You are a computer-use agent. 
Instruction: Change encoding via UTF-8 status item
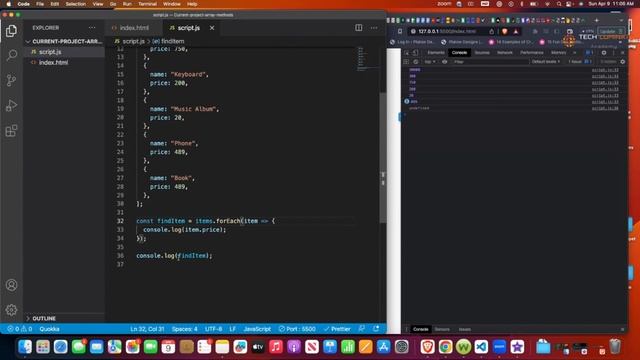[213, 329]
